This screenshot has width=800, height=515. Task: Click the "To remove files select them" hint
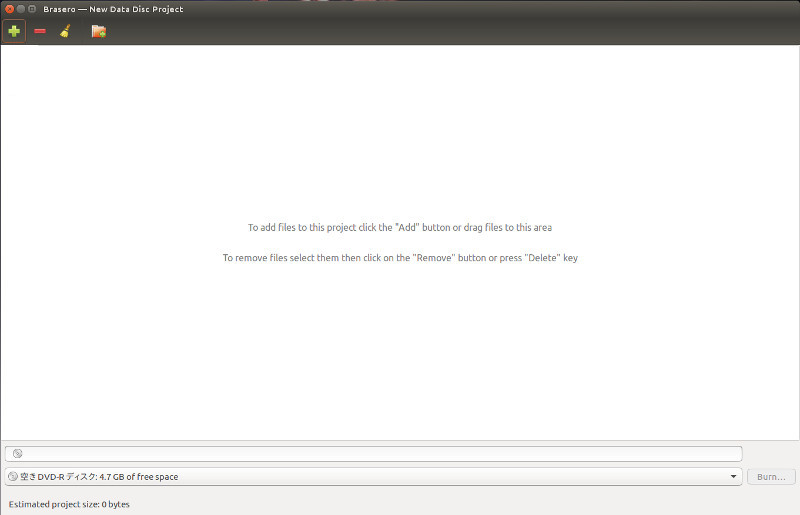click(400, 258)
